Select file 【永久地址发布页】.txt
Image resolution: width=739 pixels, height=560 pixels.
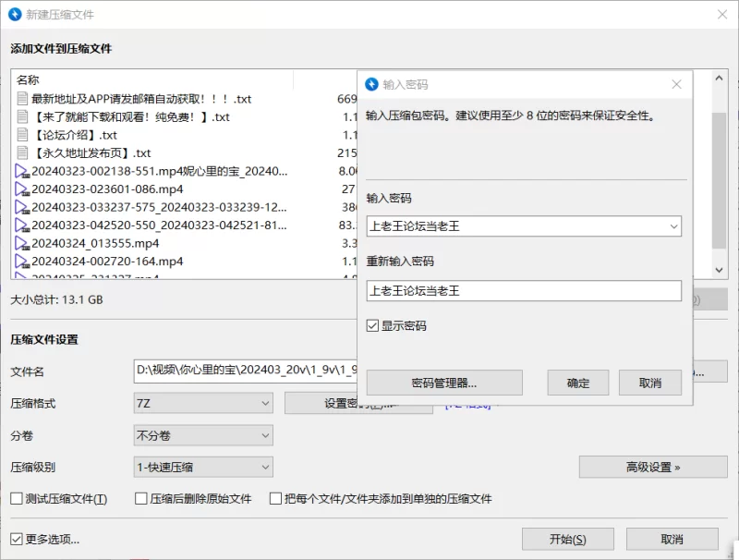point(91,152)
